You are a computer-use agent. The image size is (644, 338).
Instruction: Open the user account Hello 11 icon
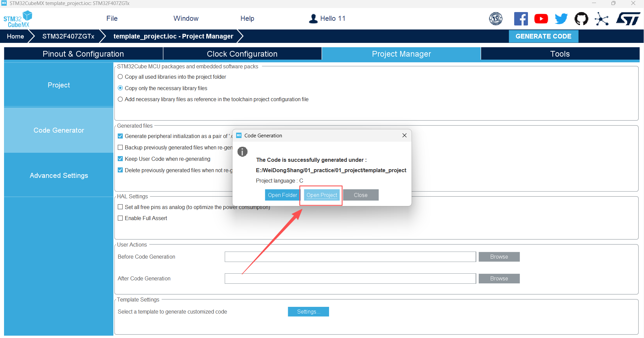click(313, 18)
